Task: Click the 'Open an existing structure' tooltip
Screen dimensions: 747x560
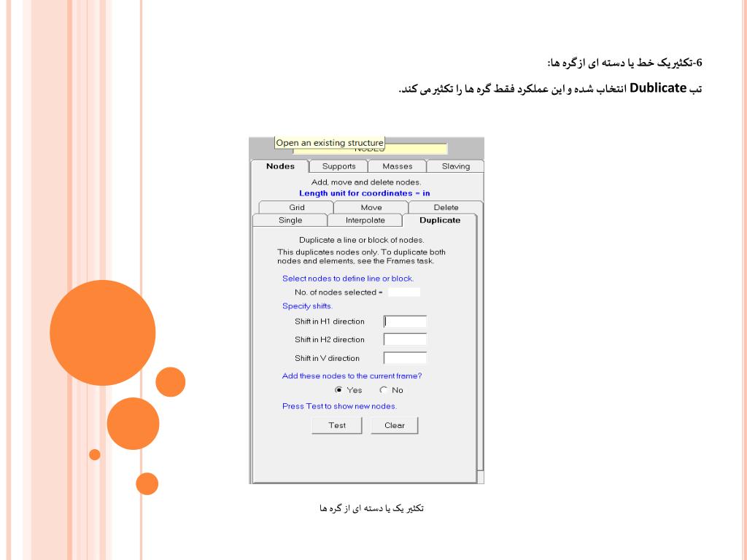Action: tap(330, 143)
